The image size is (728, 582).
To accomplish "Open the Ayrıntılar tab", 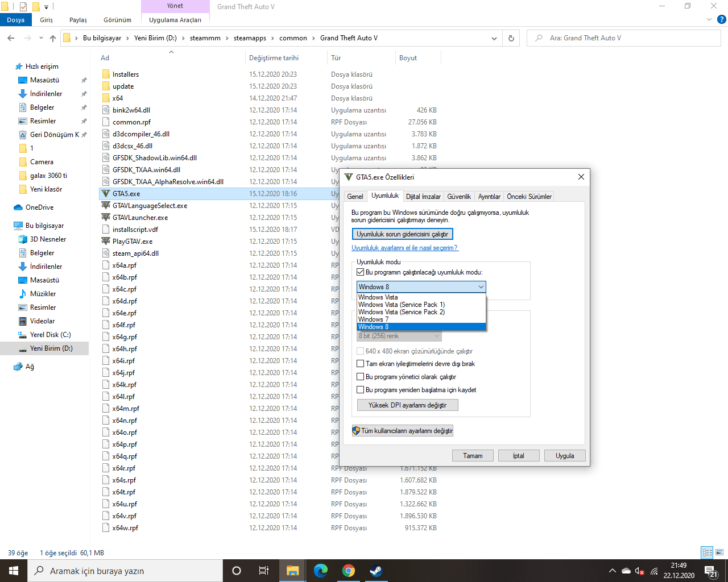I will tap(489, 197).
